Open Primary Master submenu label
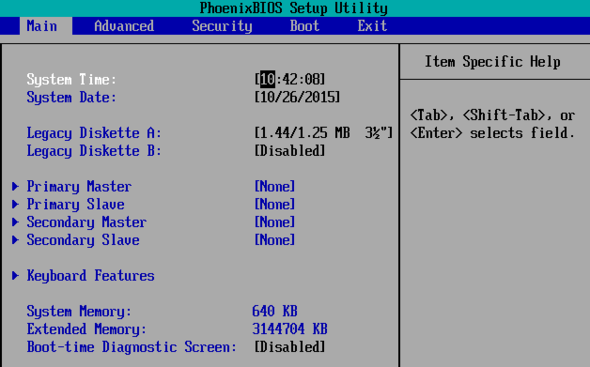 (x=79, y=187)
